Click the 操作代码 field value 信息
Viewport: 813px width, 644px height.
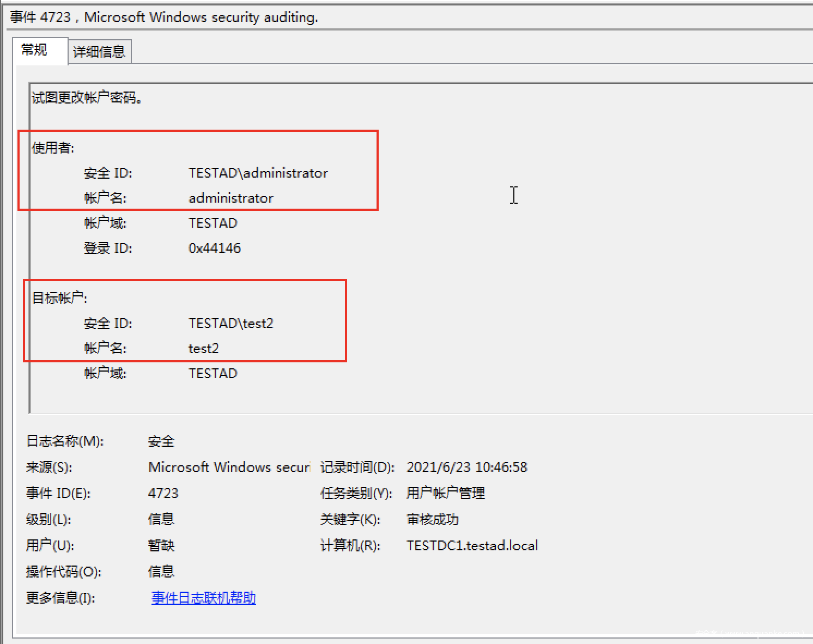[161, 572]
